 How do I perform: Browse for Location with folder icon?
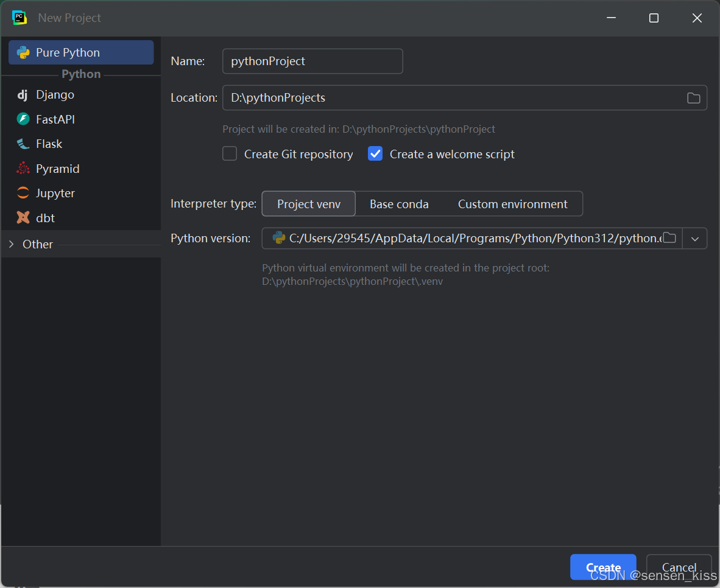pyautogui.click(x=693, y=98)
